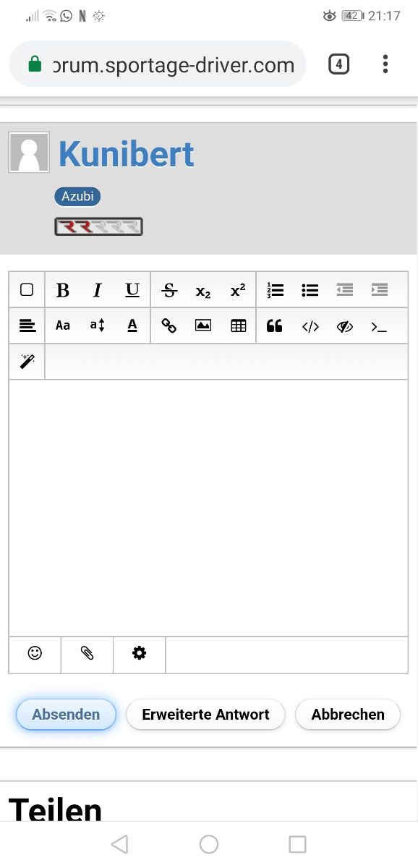Apply italic formatting in the editor
This screenshot has width=418, height=868.
coord(98,290)
